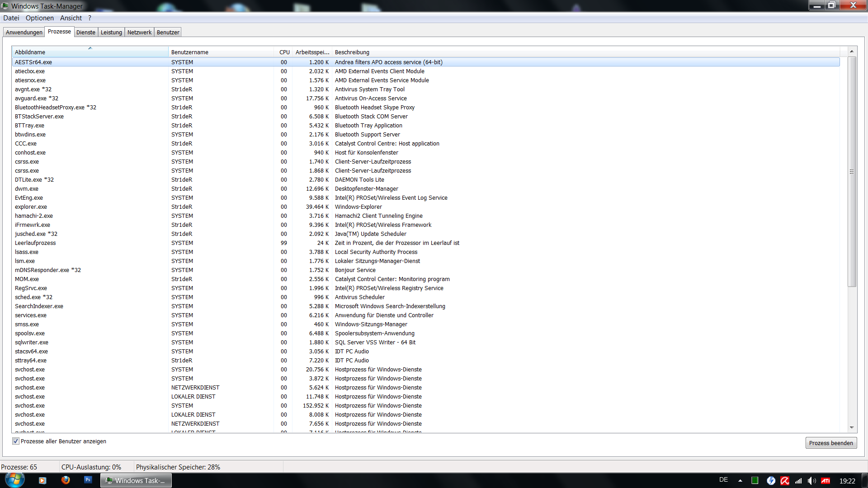Image resolution: width=868 pixels, height=488 pixels.
Task: Open the DAEMON Tools lightning tray icon
Action: 771,481
